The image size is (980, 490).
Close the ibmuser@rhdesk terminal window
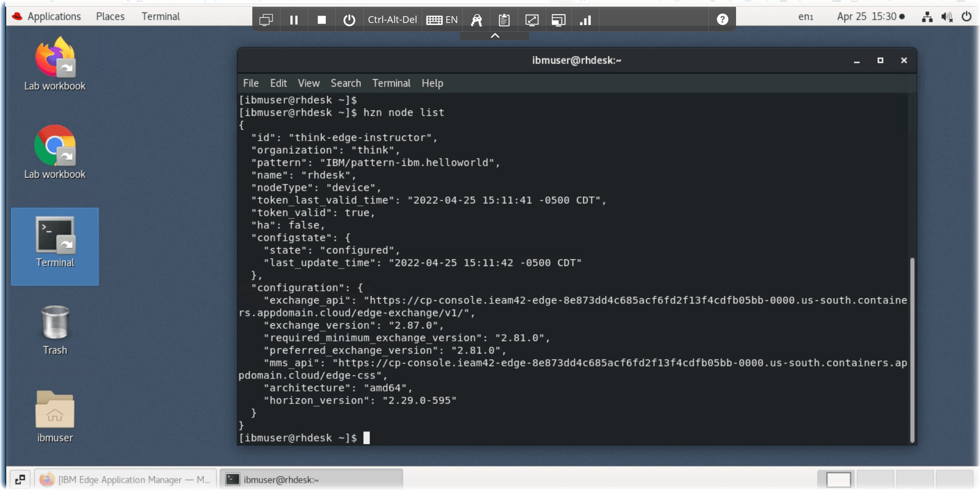point(904,60)
